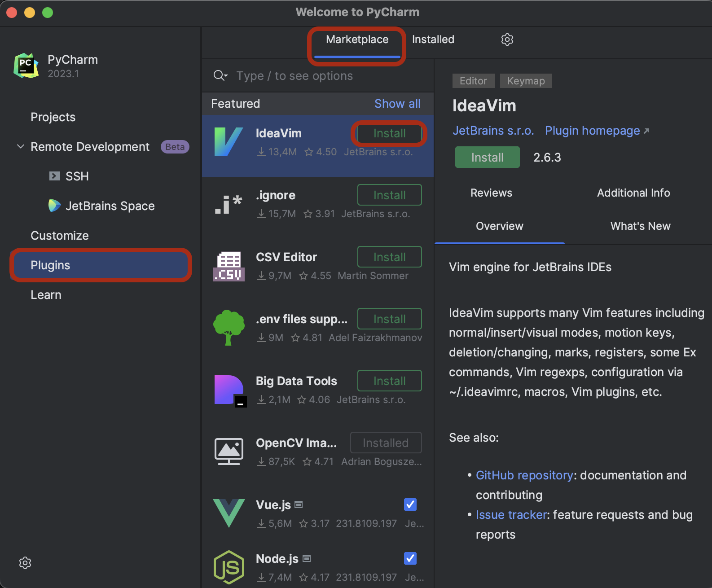Screen dimensions: 712x588
Task: Open the Issue tracker link
Action: click(x=511, y=515)
